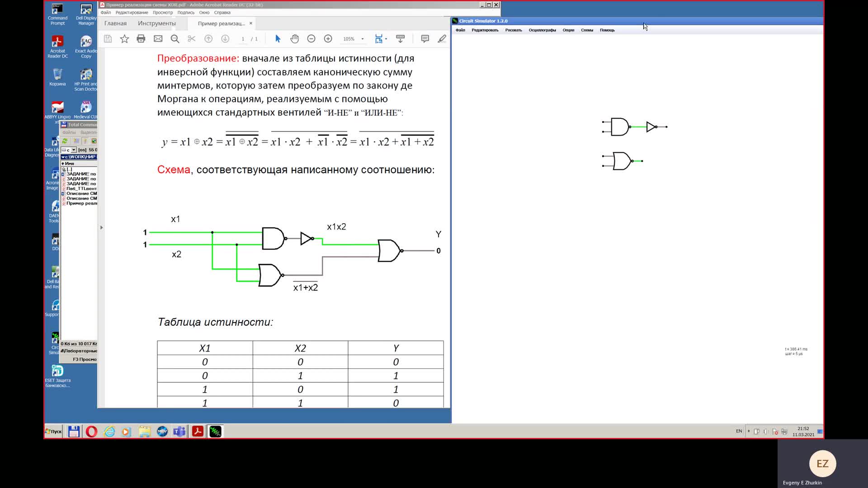Viewport: 868px width, 488px height.
Task: Switch to the Инструменты tab in Acrobat
Action: tap(157, 23)
